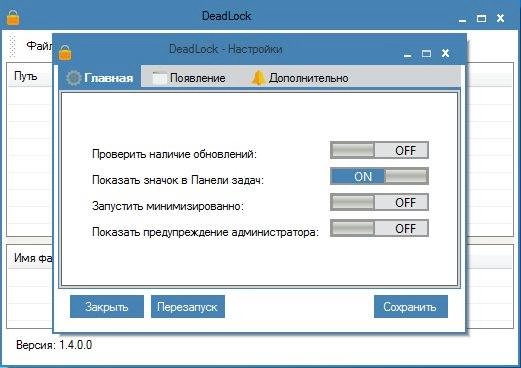Switch to the Появление tab
The image size is (521, 368).
click(189, 78)
